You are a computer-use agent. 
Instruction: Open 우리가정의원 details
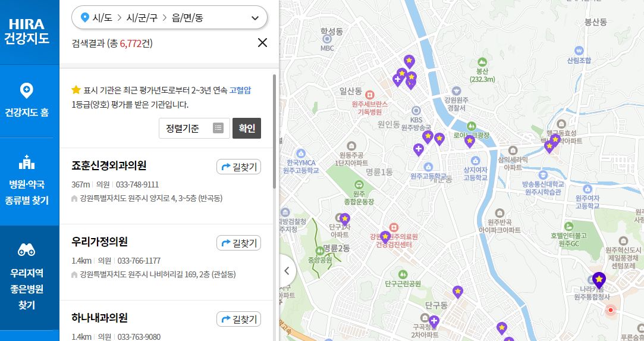[x=99, y=242]
